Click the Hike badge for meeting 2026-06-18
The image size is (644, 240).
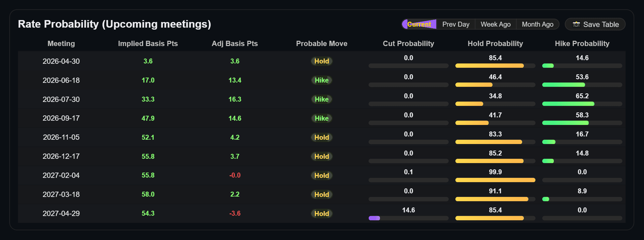pos(321,80)
